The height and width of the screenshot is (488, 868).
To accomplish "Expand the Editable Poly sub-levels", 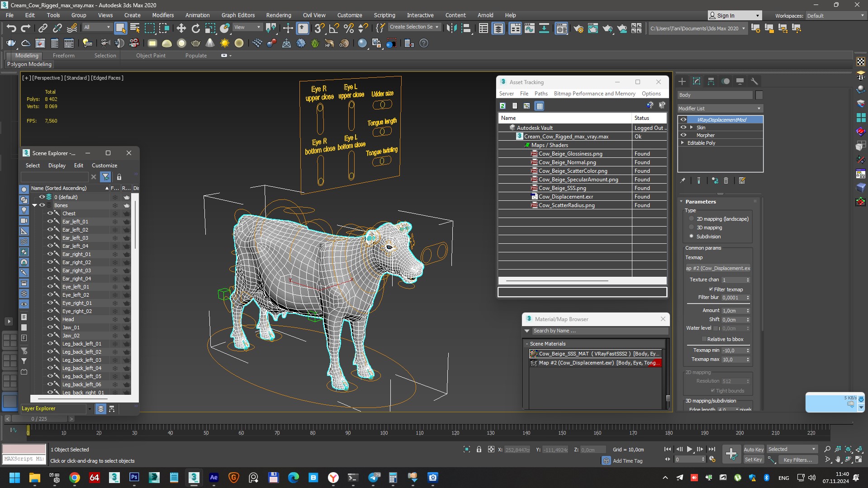I will (683, 143).
